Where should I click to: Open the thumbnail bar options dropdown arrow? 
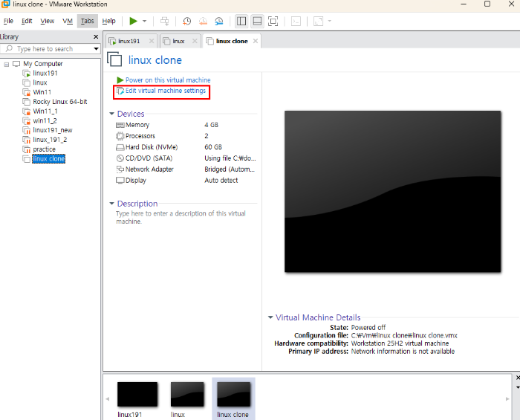pos(518,387)
